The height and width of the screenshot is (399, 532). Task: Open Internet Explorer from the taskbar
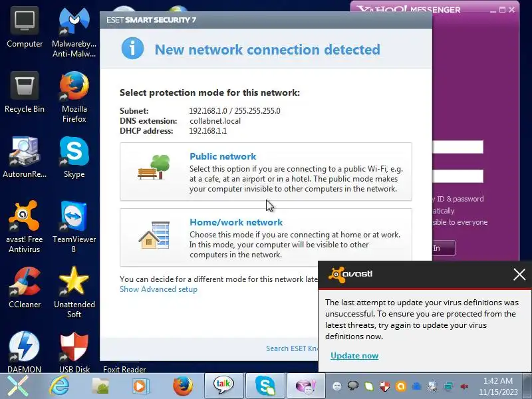(59, 386)
